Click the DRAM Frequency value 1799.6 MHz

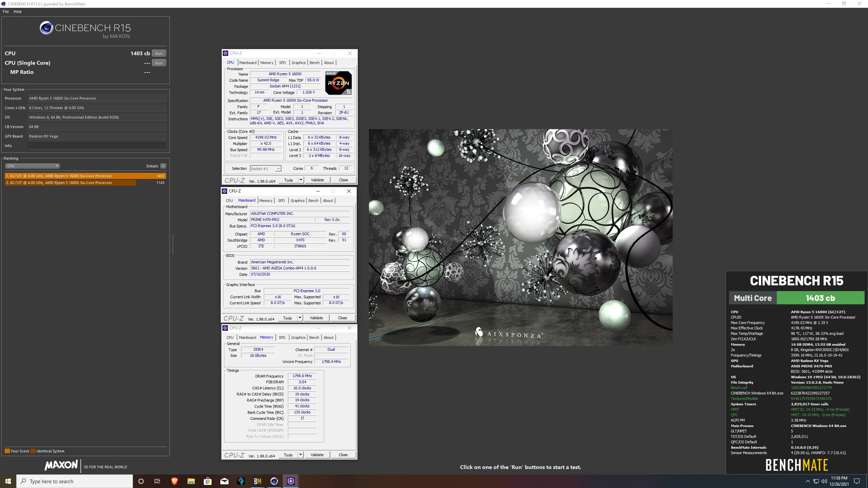tap(302, 376)
